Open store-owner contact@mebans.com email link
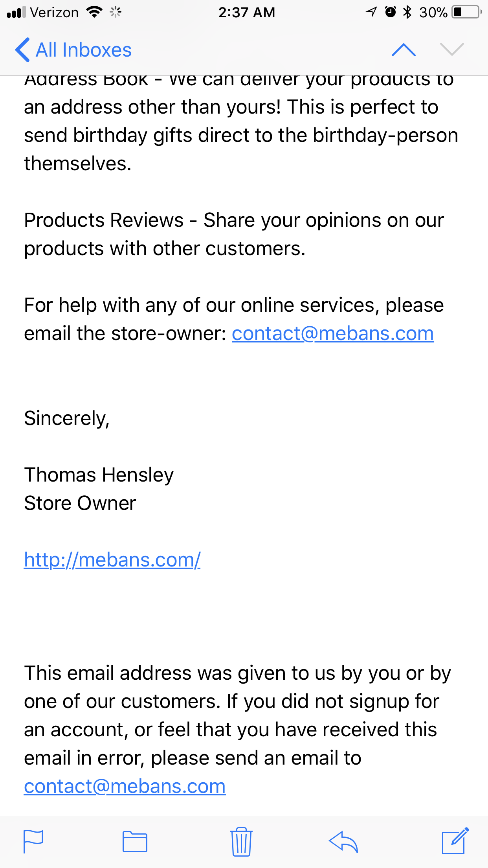488x868 pixels. tap(333, 334)
